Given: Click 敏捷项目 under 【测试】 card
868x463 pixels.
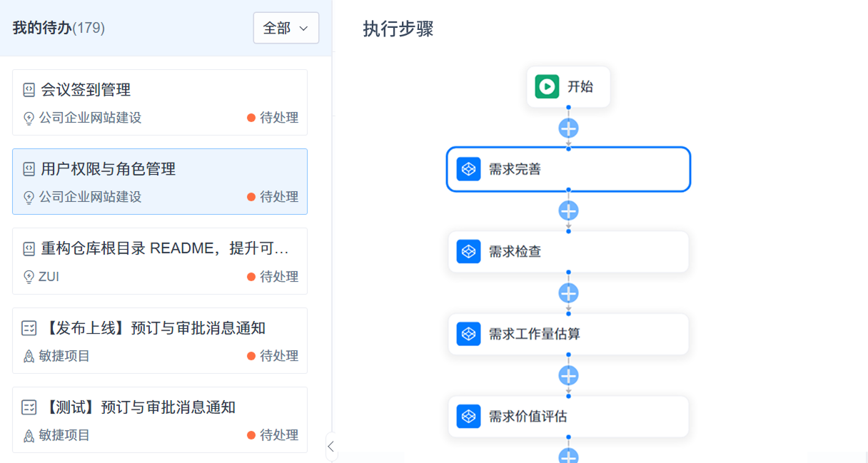Looking at the screenshot, I should click(x=64, y=435).
